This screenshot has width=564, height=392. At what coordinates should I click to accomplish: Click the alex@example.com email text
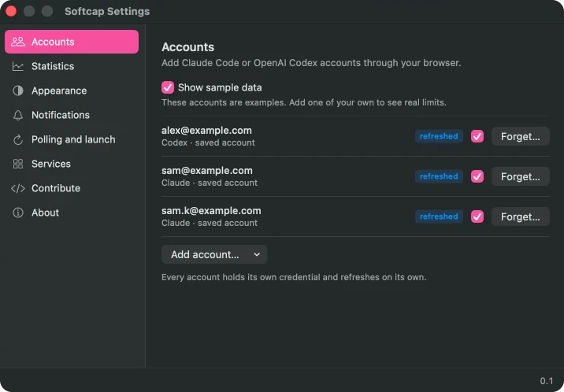[x=206, y=131]
